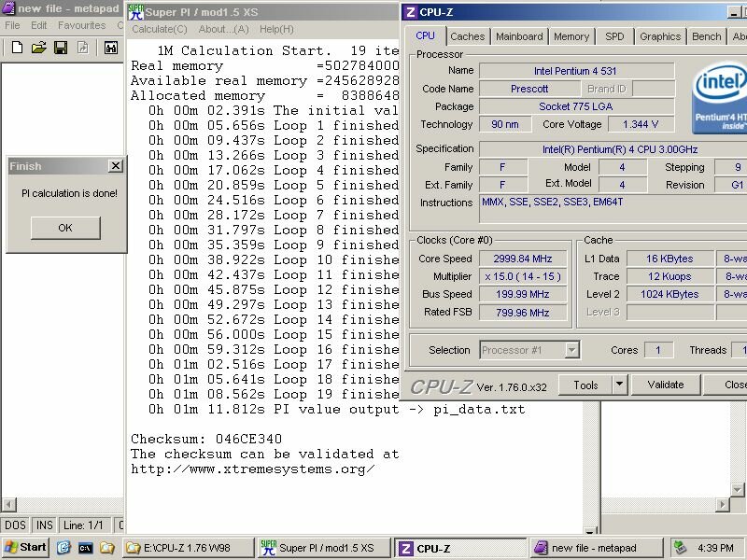Click the Find binoculars icon
This screenshot has height=560, width=747.
point(111,48)
